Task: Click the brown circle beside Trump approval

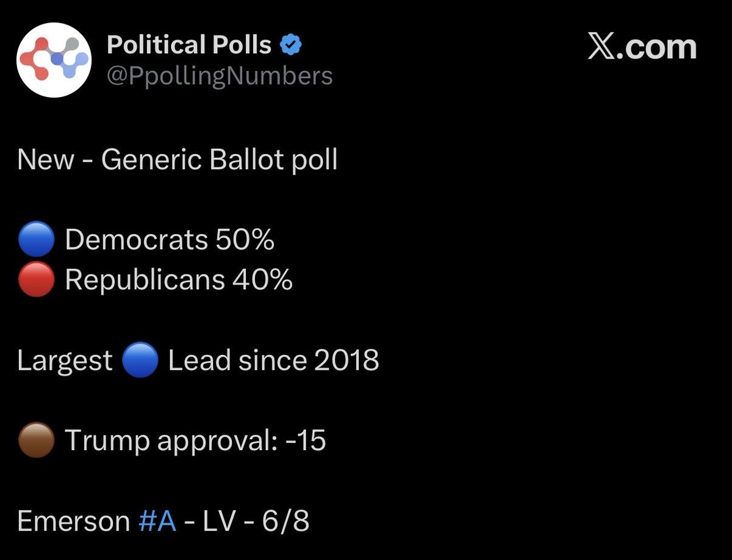Action: click(37, 440)
